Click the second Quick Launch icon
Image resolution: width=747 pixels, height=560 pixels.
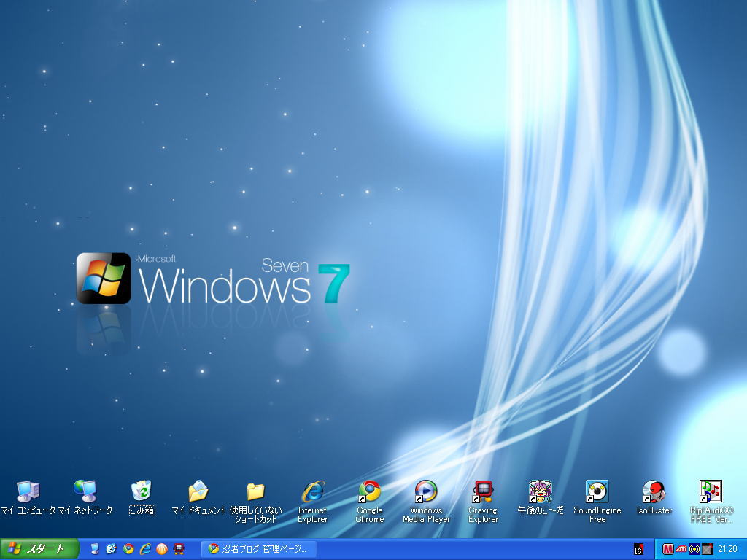(111, 549)
